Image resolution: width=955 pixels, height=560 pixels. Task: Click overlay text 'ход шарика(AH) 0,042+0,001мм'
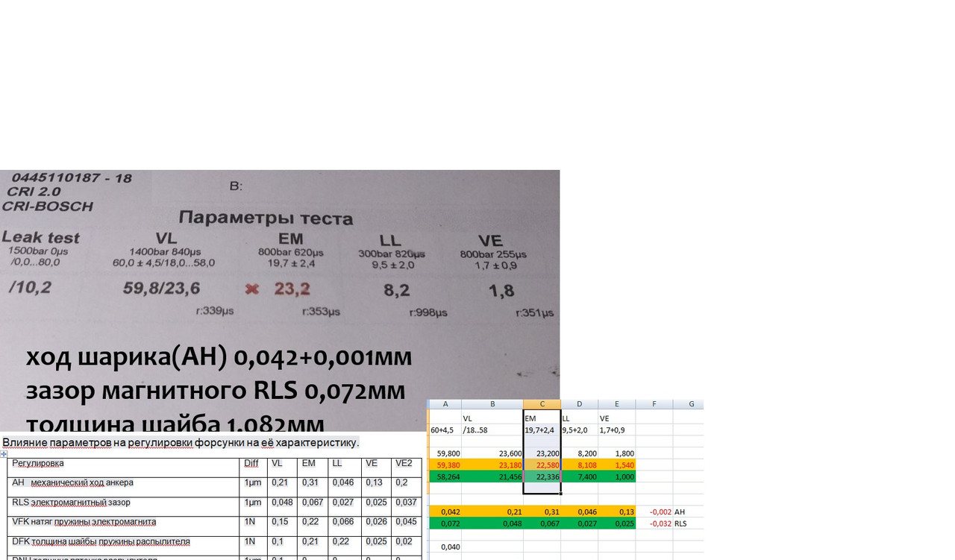pos(219,358)
